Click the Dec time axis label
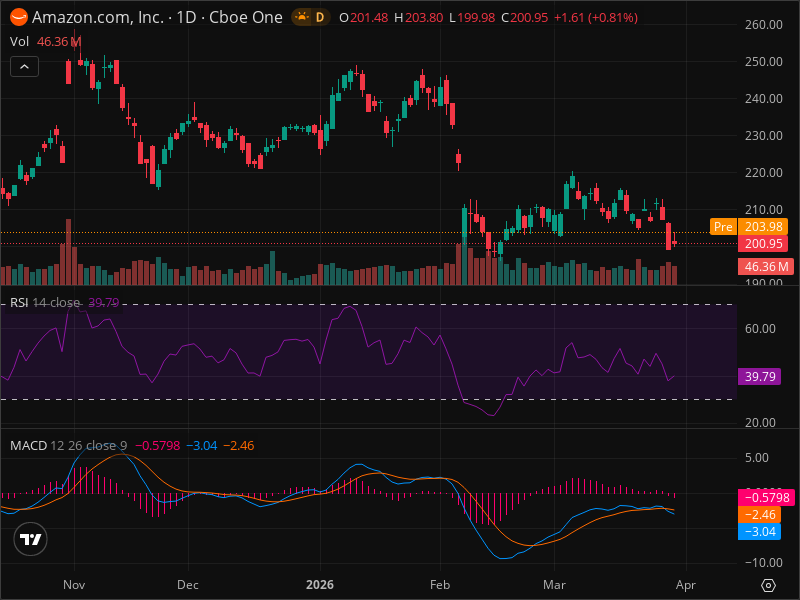The width and height of the screenshot is (800, 600). point(188,585)
